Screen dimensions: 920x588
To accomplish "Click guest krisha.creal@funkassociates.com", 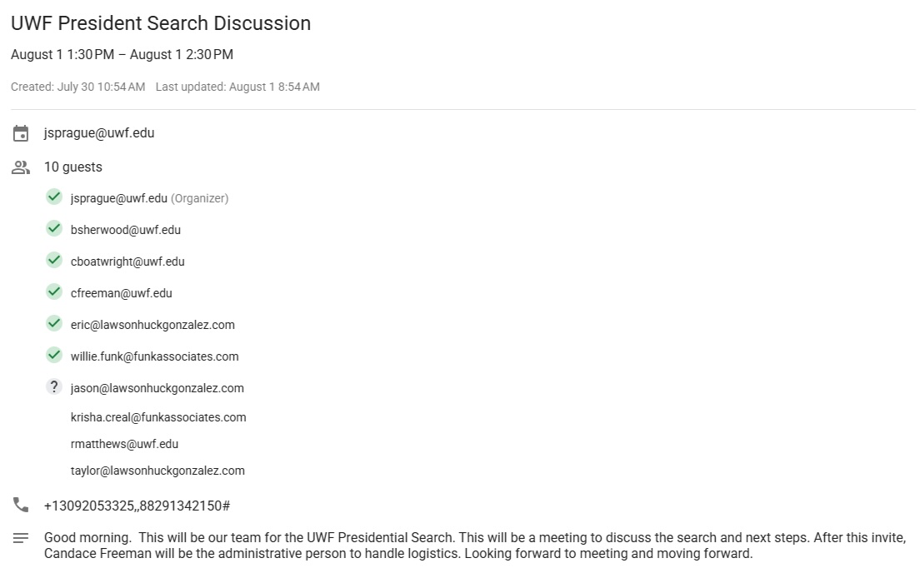I will pos(158,417).
